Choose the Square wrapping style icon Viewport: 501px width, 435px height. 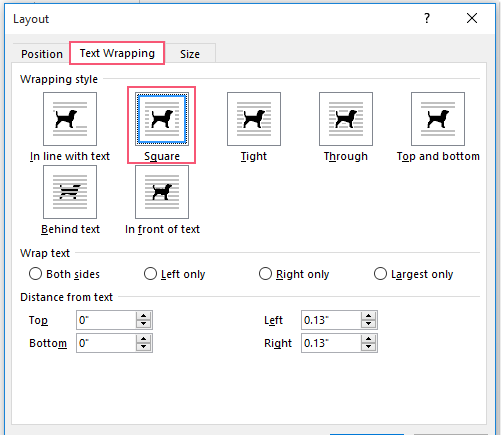click(x=162, y=119)
